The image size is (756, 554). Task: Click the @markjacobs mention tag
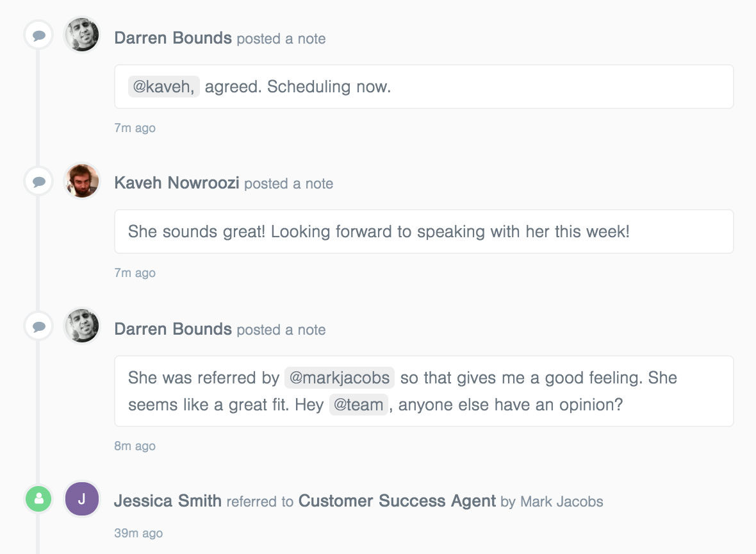tap(340, 378)
